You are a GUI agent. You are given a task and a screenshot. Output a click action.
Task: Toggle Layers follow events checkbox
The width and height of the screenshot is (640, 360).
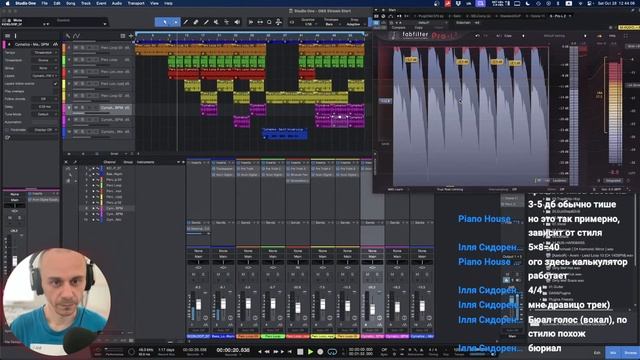click(55, 84)
